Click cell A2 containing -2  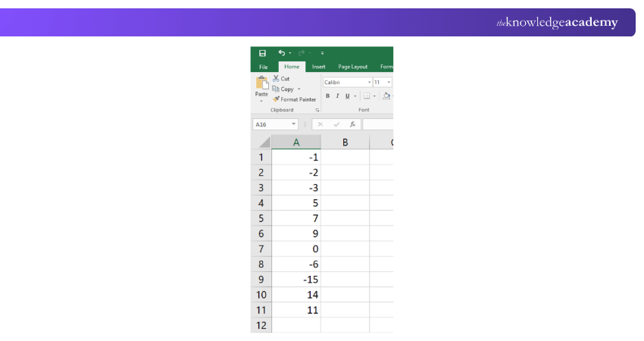coord(296,173)
